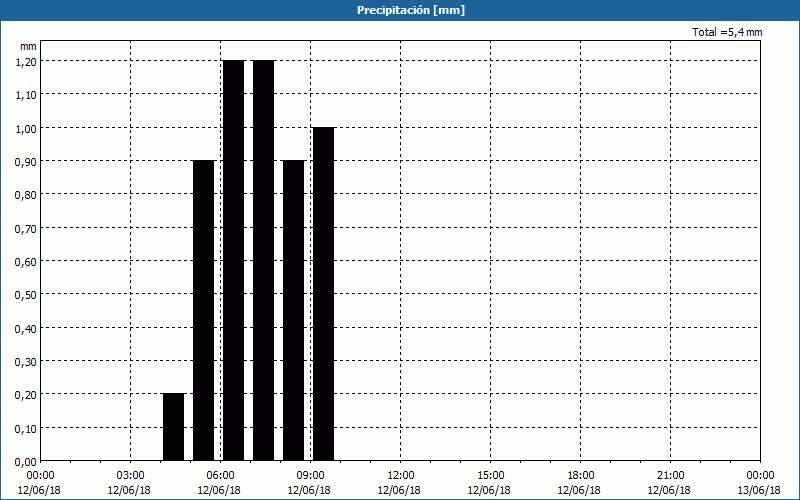This screenshot has height=500, width=800.
Task: Pick the 0,90 y-axis value
Action: 26,161
